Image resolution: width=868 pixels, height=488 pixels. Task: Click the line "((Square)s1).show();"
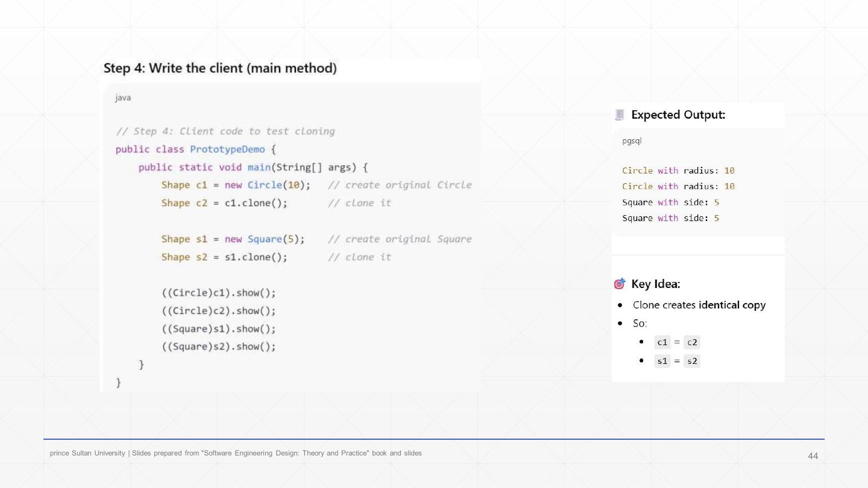(219, 329)
